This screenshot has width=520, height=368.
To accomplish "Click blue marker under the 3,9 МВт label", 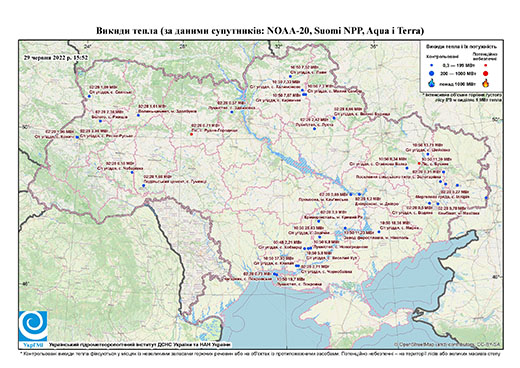I will pos(318,221).
